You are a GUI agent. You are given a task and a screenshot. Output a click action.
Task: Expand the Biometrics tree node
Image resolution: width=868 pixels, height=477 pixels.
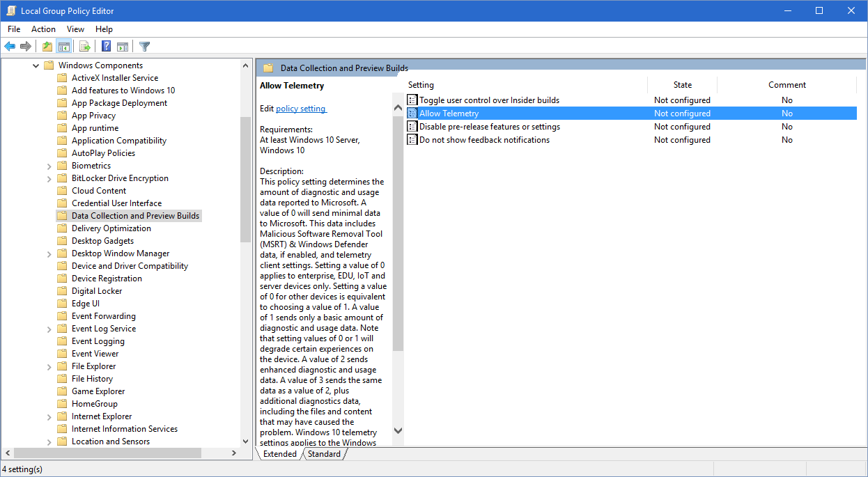[49, 166]
